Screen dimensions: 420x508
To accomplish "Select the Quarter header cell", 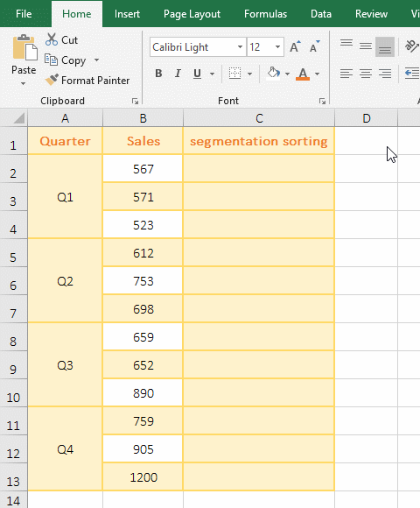I will [x=65, y=141].
